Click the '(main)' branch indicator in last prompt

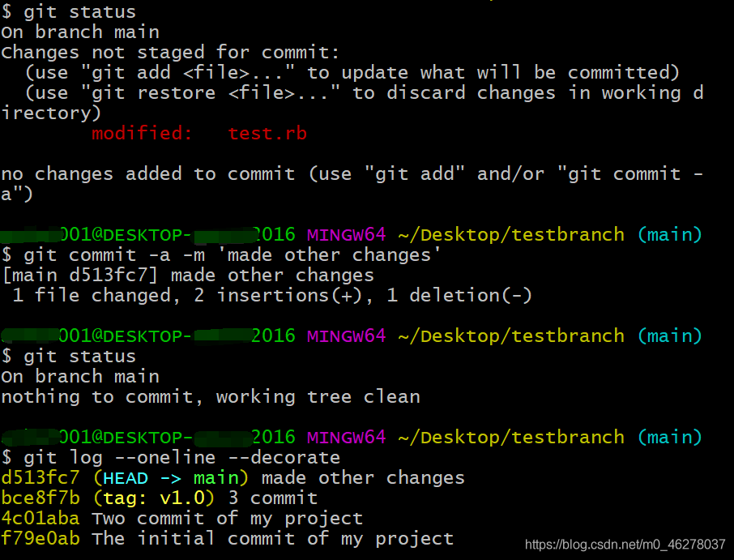coord(670,438)
